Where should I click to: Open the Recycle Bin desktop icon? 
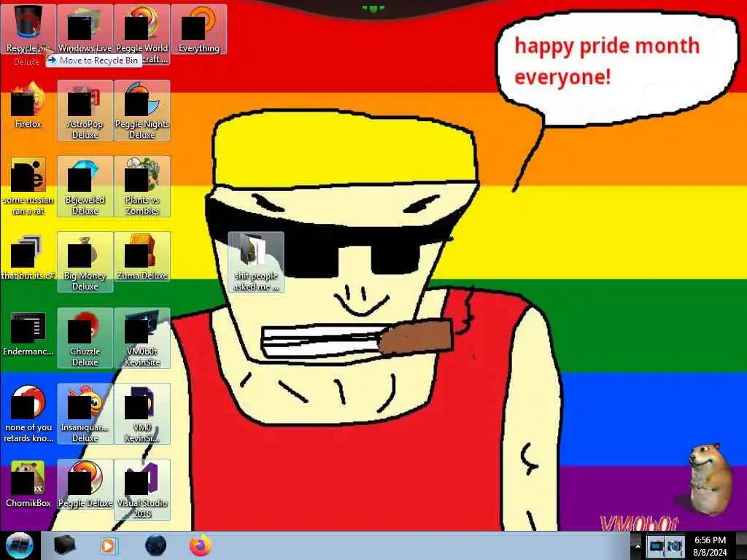coord(28,28)
